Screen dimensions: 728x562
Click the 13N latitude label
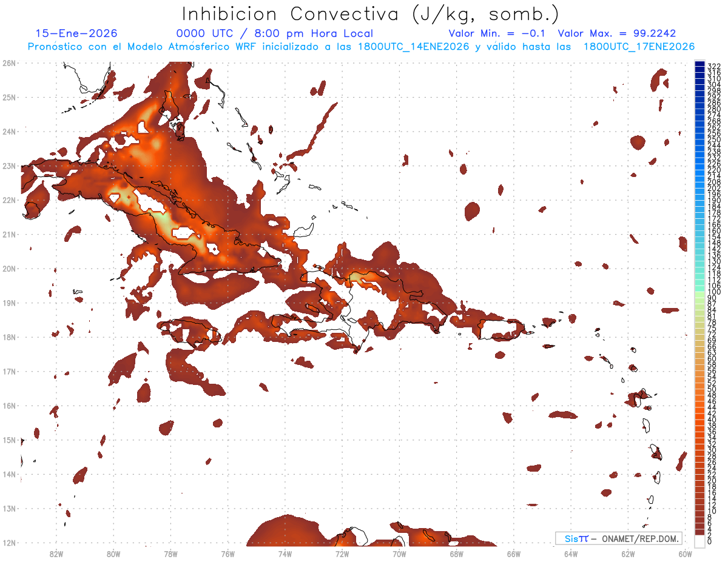(8, 508)
